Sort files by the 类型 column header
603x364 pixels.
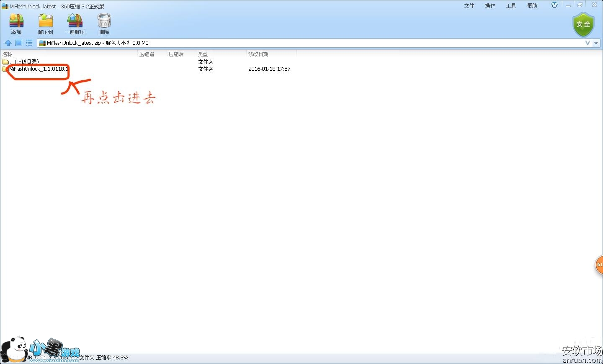[x=221, y=54]
